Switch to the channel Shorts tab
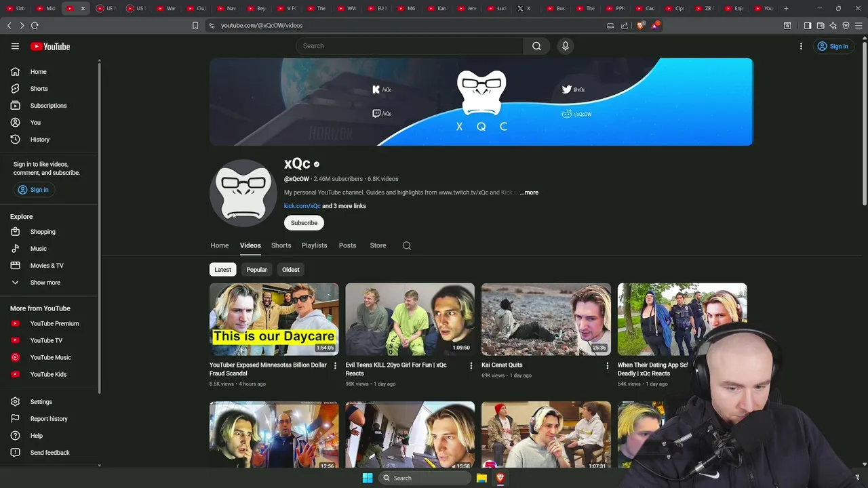This screenshot has width=868, height=488. click(281, 245)
